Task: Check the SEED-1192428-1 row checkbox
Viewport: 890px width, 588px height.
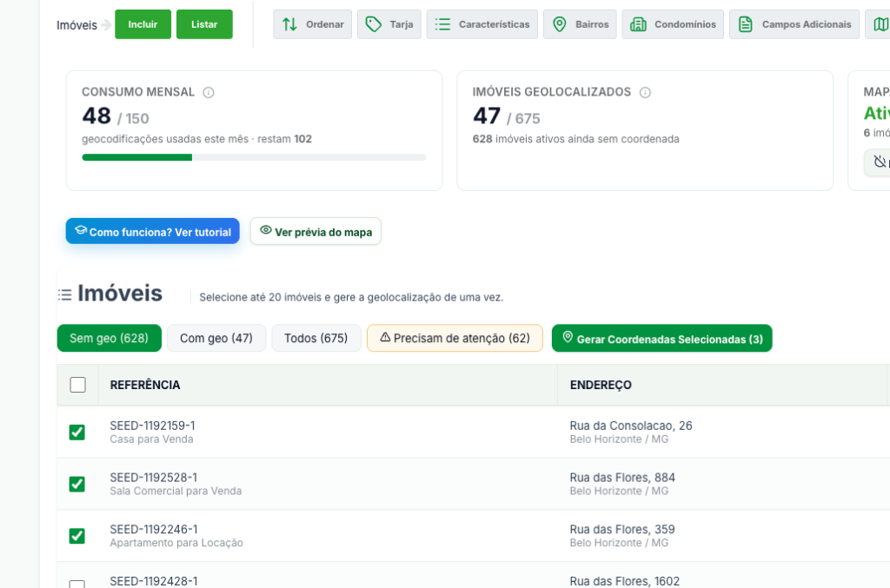Action: pos(77,584)
